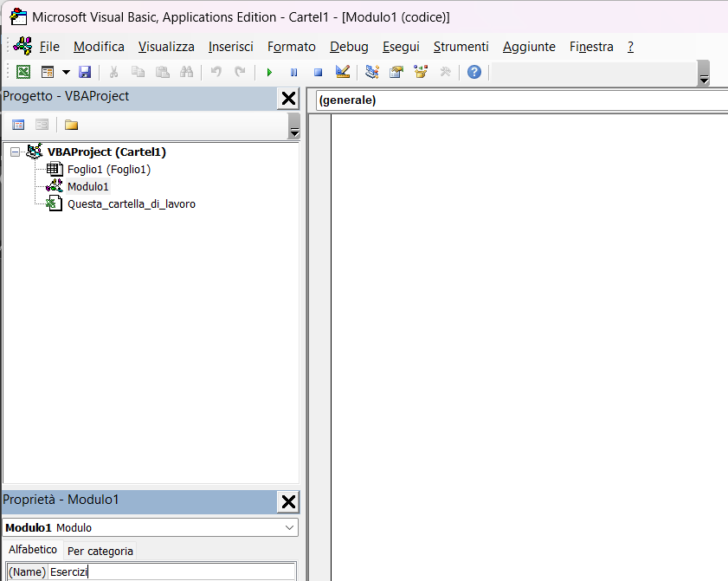Open the Object Browser toolbar icon
Image resolution: width=728 pixels, height=581 pixels.
(421, 72)
